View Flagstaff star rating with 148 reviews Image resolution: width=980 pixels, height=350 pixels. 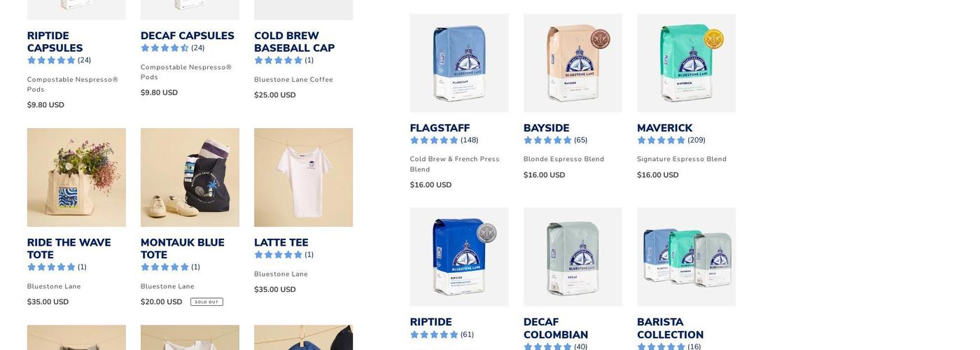[444, 140]
